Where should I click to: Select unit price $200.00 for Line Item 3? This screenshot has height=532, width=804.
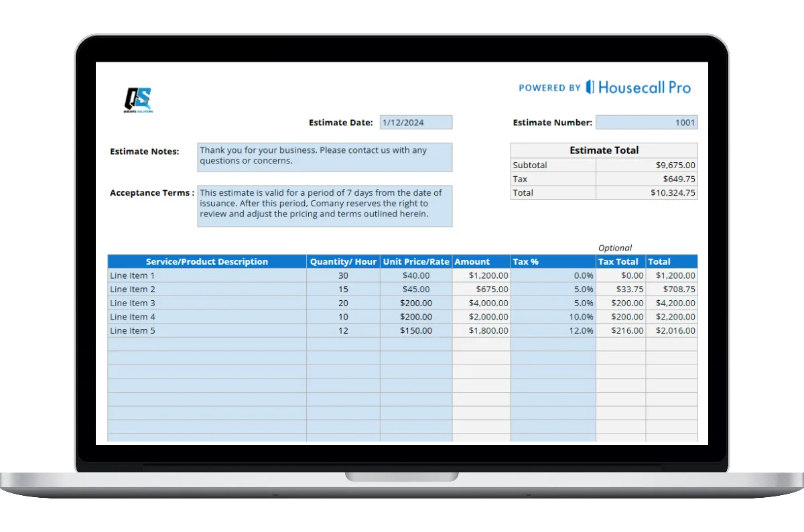pos(416,303)
